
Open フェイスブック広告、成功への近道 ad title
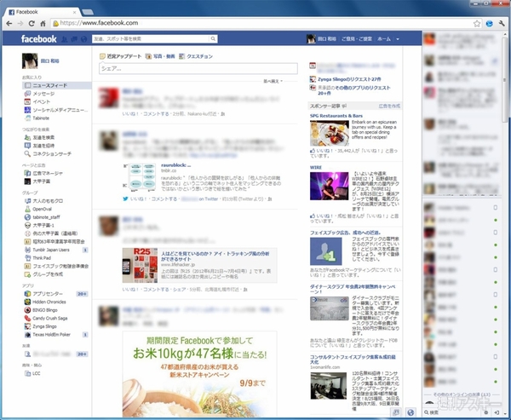coord(345,233)
